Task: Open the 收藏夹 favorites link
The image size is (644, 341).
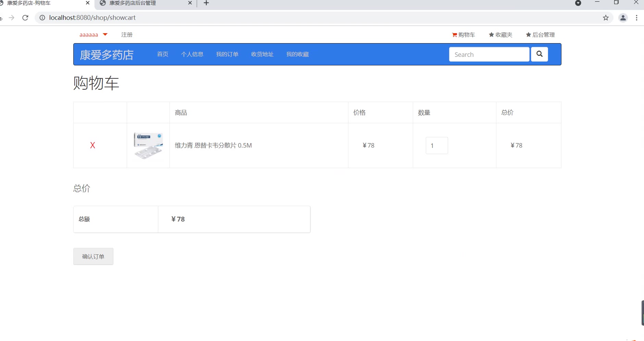Action: pyautogui.click(x=500, y=35)
